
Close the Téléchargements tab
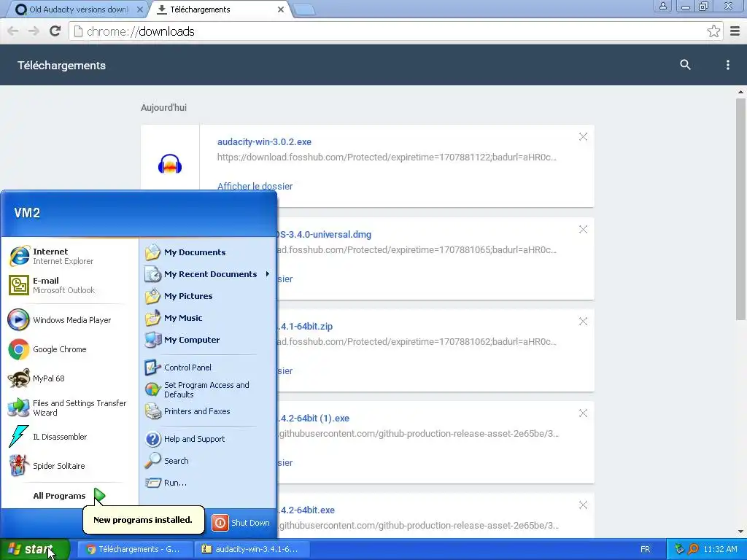coord(281,9)
